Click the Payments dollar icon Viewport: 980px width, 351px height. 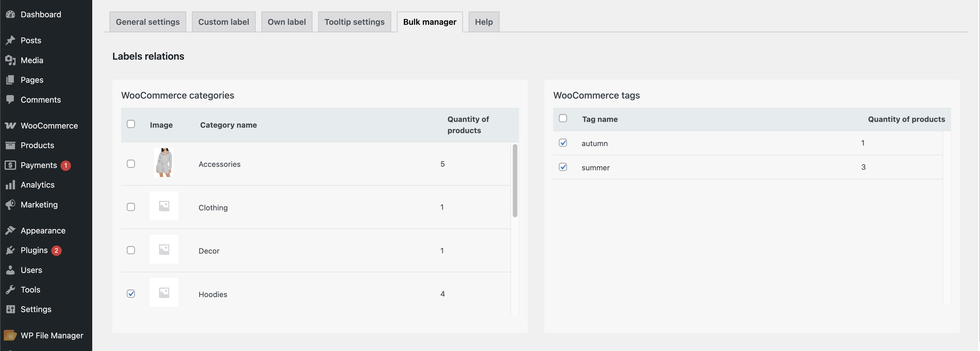(10, 165)
